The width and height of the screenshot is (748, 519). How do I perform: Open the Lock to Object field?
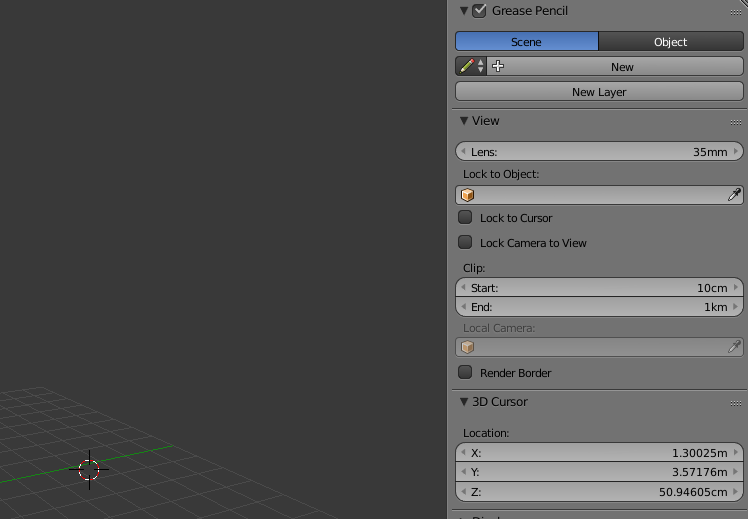click(599, 195)
